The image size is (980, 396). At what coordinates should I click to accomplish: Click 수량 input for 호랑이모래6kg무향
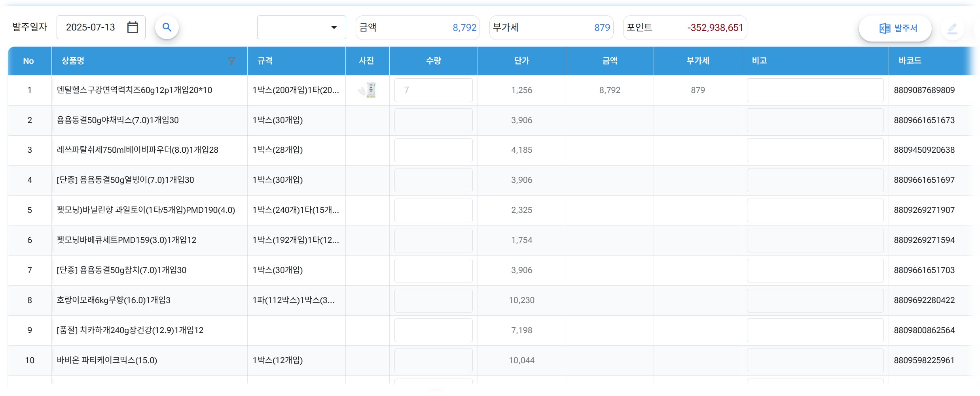[x=433, y=300]
